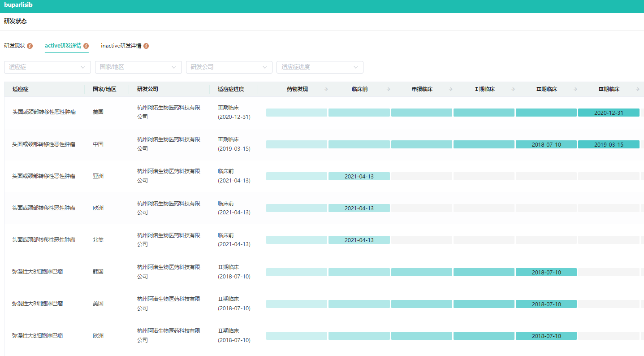Click info icon beside active研发详情 tab
Viewport: 644px width, 356px height.
(x=86, y=46)
